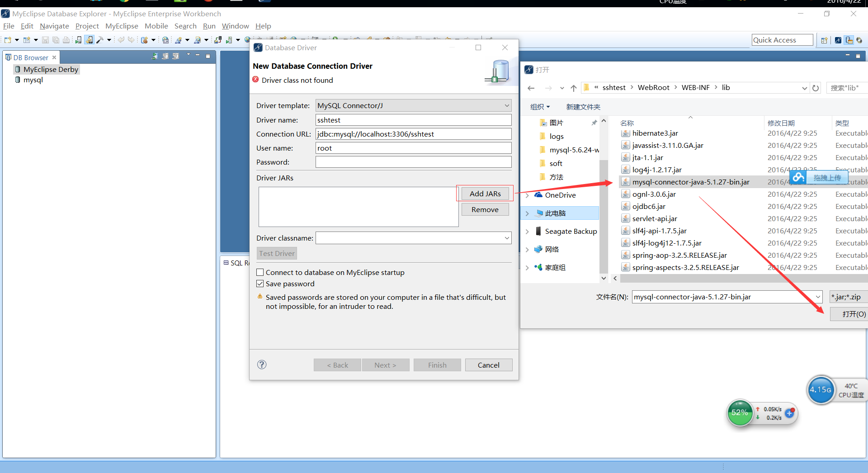Click the database bean toolbar icon

(144, 40)
